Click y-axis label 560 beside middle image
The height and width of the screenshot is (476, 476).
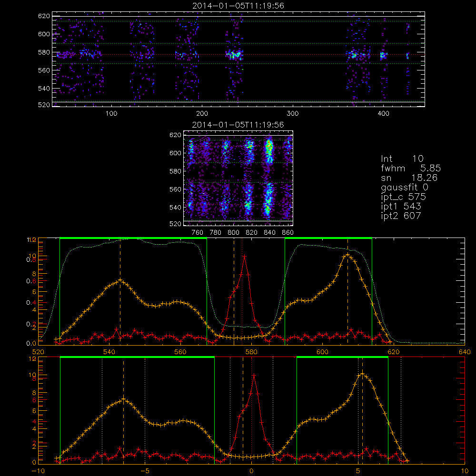point(175,189)
